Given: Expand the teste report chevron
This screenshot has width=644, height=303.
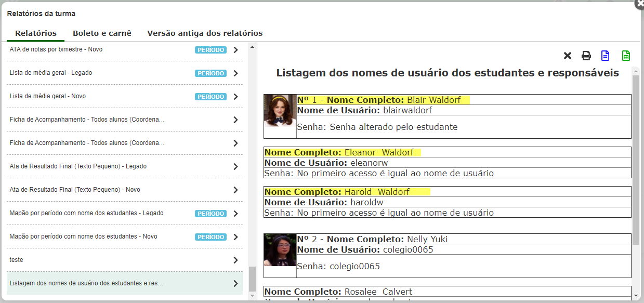Looking at the screenshot, I should [x=235, y=260].
